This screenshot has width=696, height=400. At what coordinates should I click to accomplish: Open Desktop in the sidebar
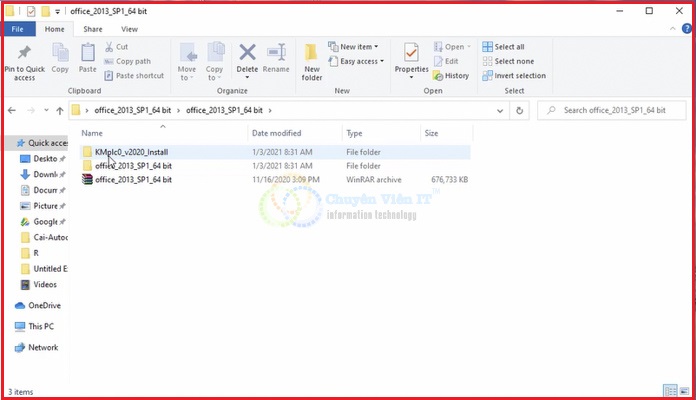pos(43,159)
